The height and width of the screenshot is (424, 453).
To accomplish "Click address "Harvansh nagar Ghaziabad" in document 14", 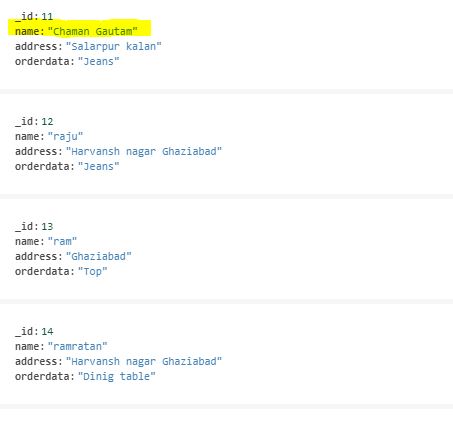I will (x=144, y=361).
